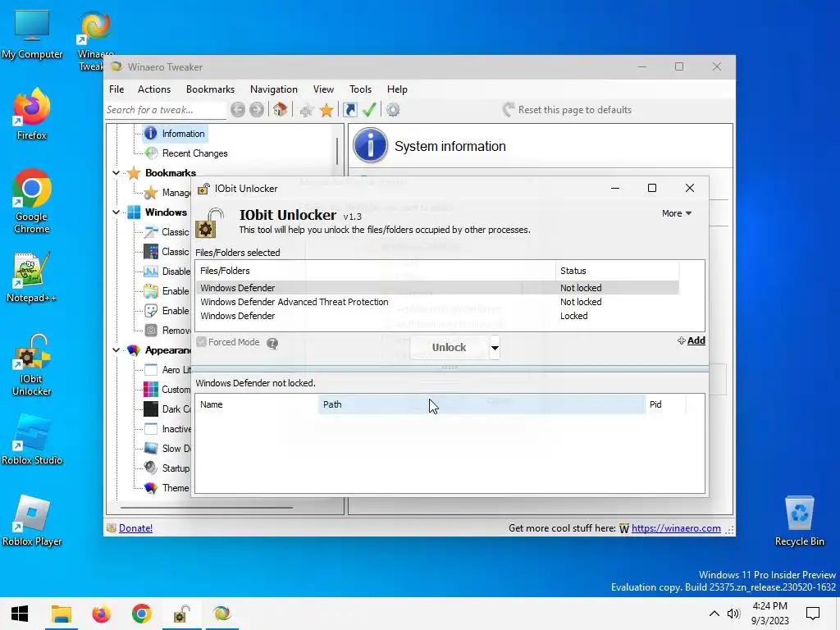
Task: Click the clock showing 4:24 PM
Action: point(769,614)
